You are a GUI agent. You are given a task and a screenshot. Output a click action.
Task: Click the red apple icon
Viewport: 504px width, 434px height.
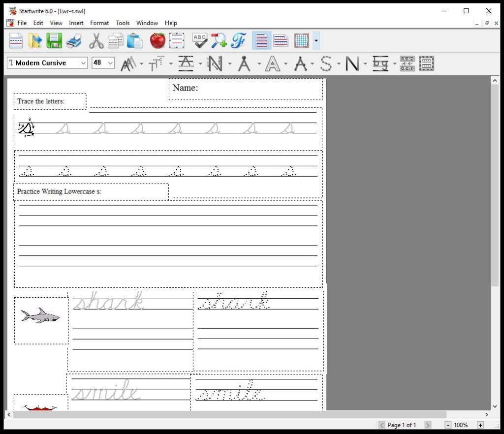(x=157, y=40)
